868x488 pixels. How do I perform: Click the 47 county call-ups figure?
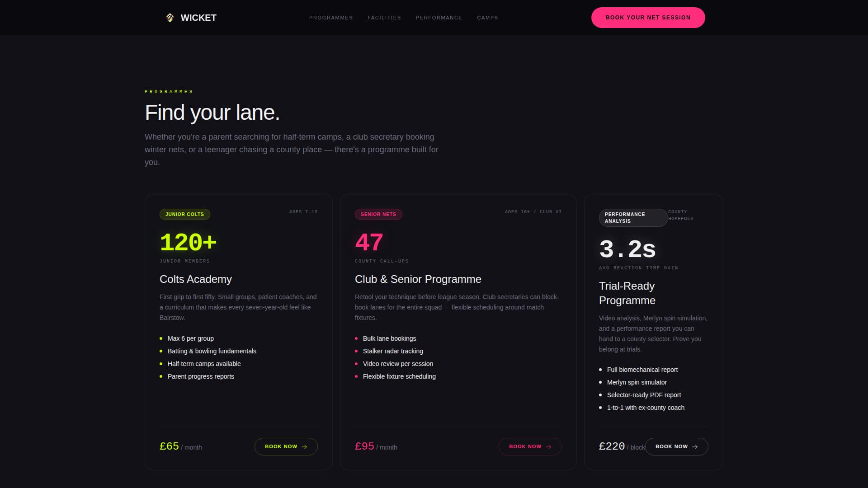tap(369, 242)
